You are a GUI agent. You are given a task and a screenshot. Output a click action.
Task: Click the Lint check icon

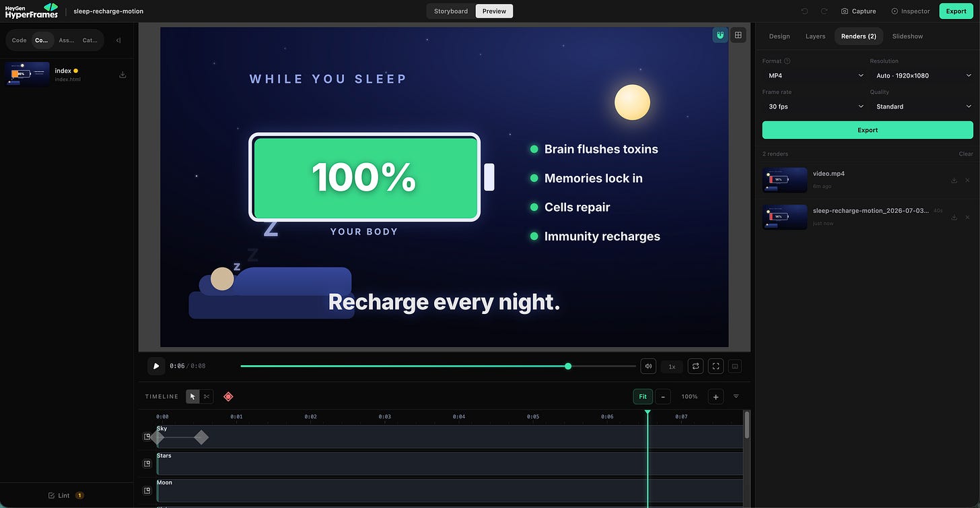pos(51,495)
